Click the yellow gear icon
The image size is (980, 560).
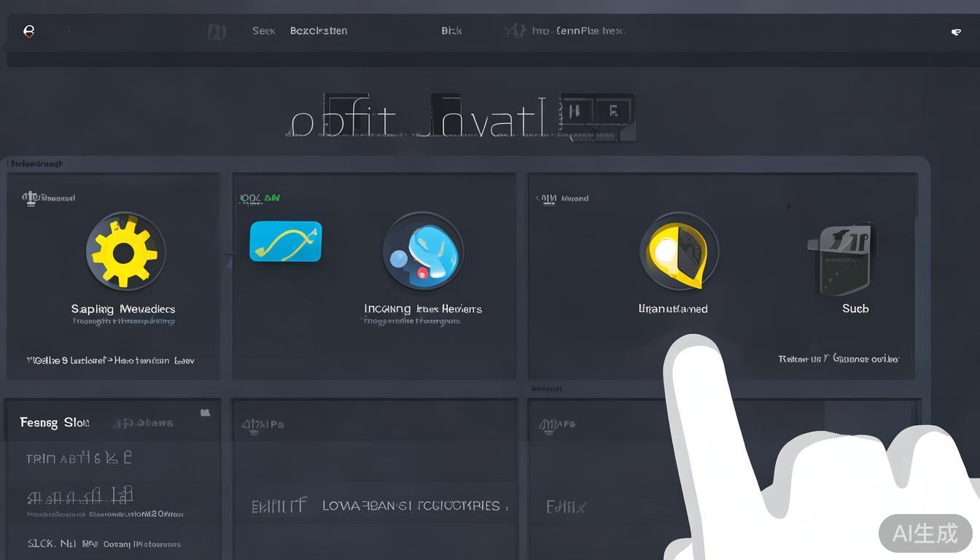click(125, 253)
